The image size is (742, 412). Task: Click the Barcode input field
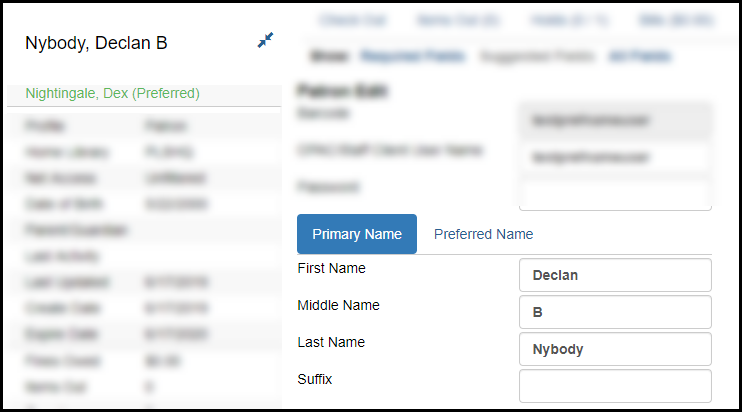click(615, 120)
